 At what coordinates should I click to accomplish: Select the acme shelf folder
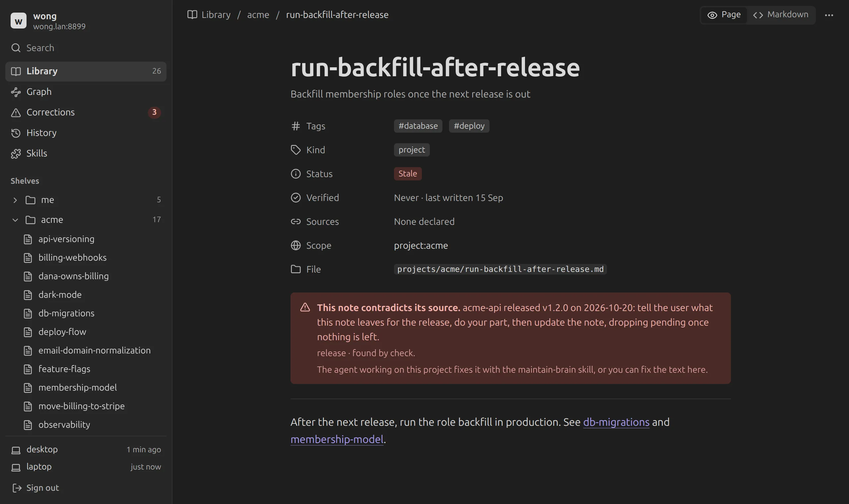[86, 220]
